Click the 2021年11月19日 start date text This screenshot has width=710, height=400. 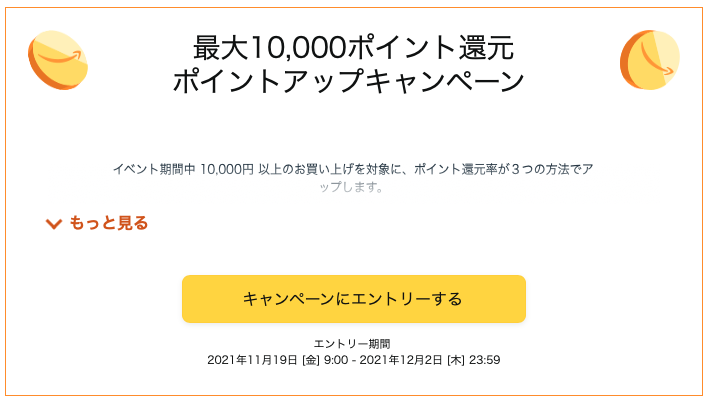coord(252,360)
